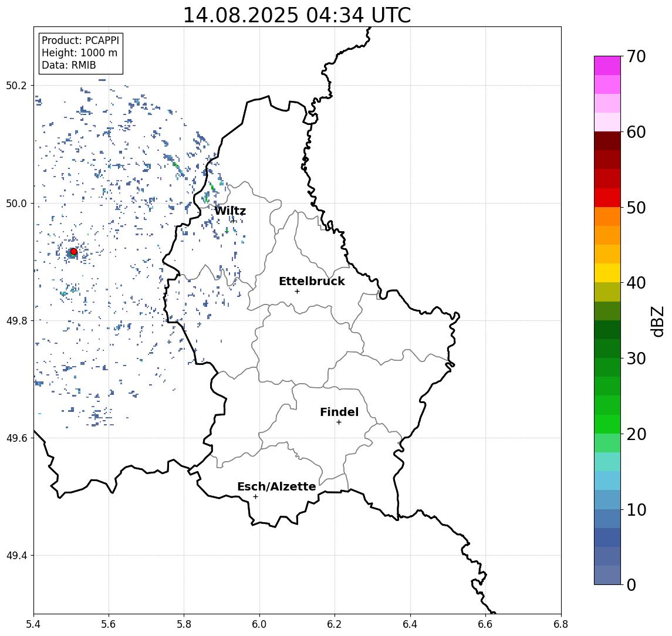Click the Esch/Alzette city label
Image resolution: width=672 pixels, height=636 pixels.
(276, 486)
